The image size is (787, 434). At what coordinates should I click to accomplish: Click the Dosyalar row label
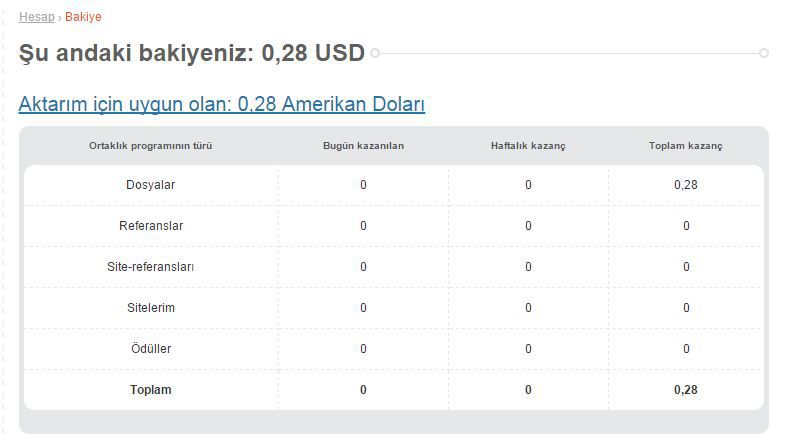pyautogui.click(x=151, y=185)
